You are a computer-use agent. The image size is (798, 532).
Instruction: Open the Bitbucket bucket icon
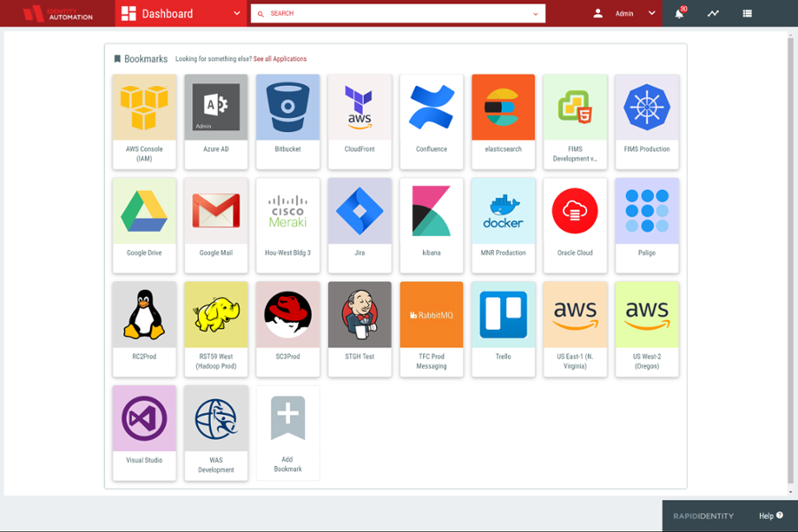[x=287, y=107]
